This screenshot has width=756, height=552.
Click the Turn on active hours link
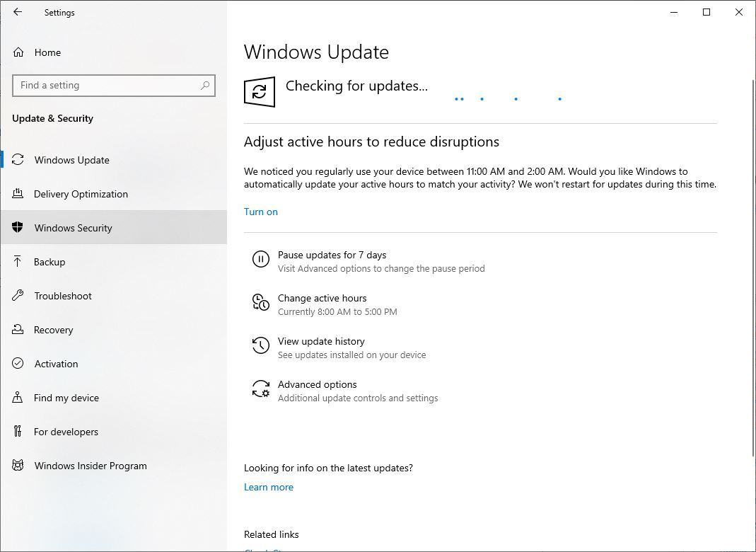coord(261,212)
